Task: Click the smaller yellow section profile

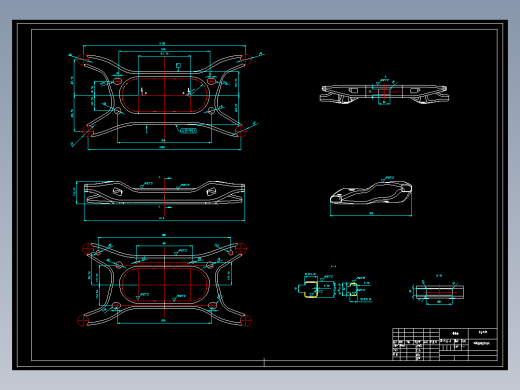Action: (353, 289)
